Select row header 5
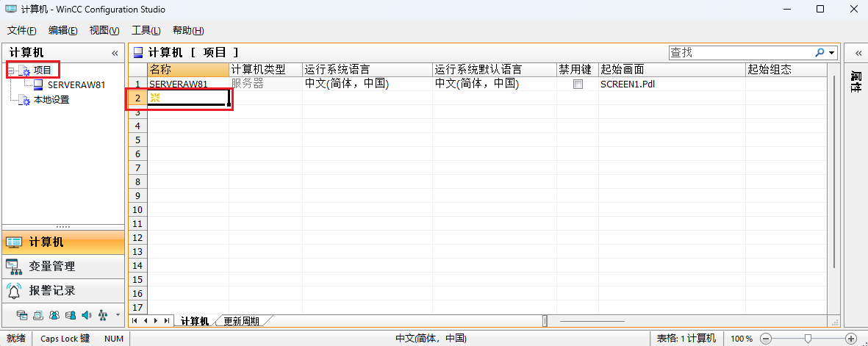The image size is (868, 346). (138, 140)
